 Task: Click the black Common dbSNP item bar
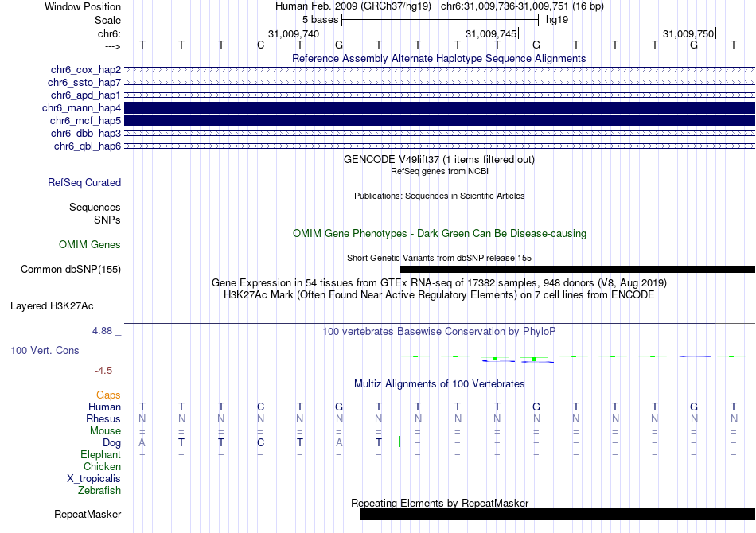(x=578, y=270)
